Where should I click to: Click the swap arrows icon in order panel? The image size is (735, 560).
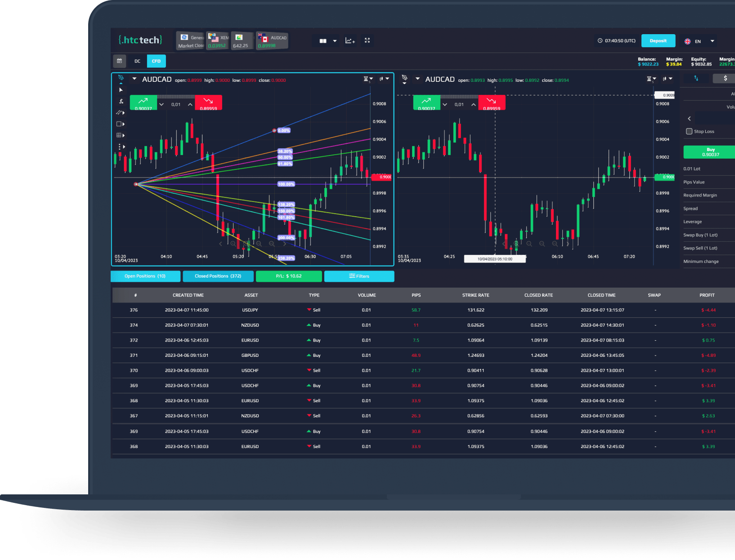coord(696,78)
